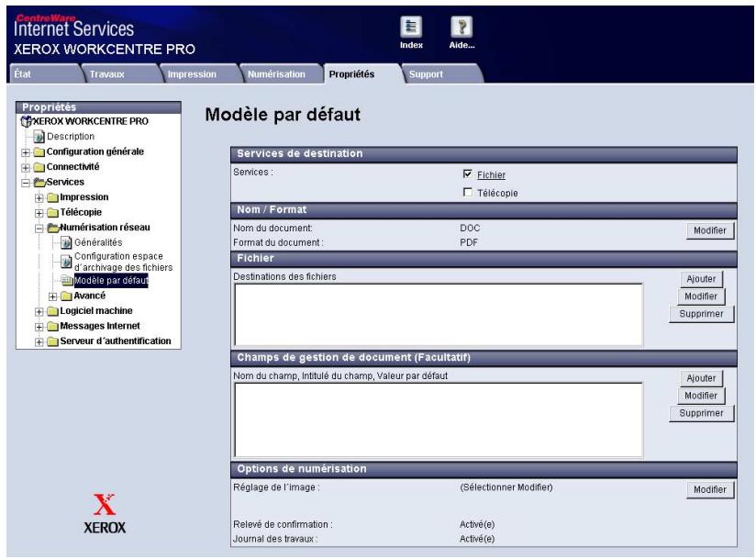The image size is (756, 559).
Task: Click the Configuration espace d'archivage page icon
Action: pyautogui.click(x=66, y=262)
